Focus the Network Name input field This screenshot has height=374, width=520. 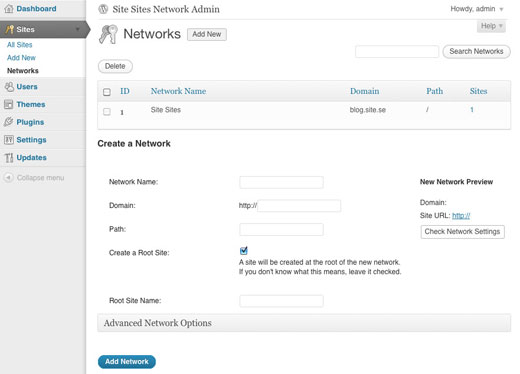click(x=281, y=182)
